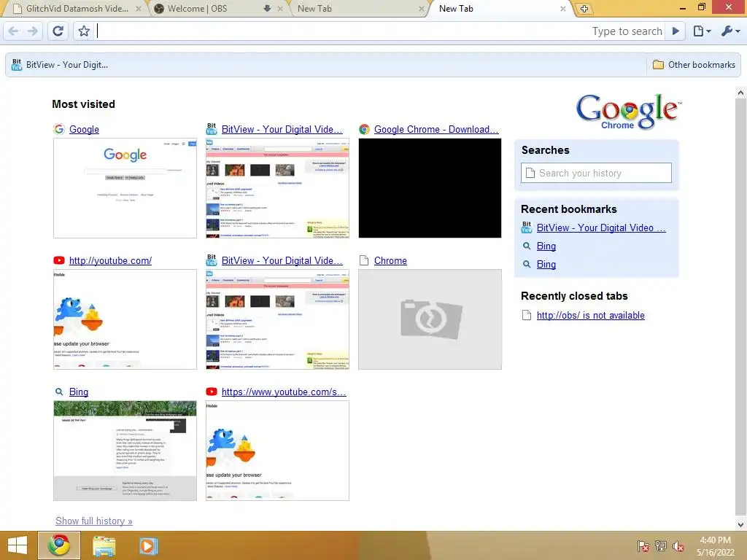
Task: Click the https://www.youtube.com/s... thumbnail
Action: pyautogui.click(x=277, y=451)
